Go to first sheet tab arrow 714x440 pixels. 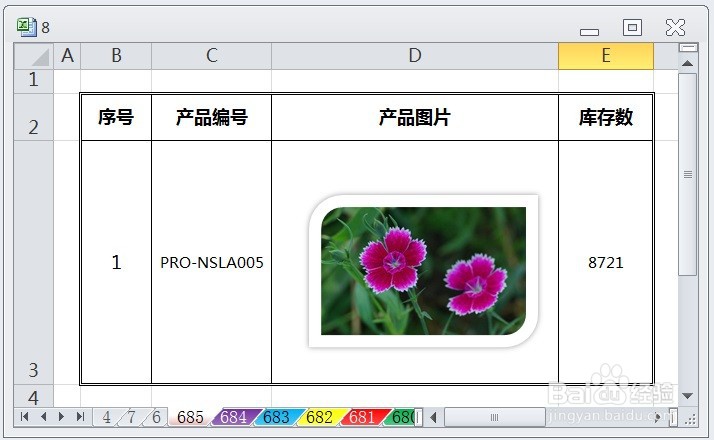click(x=25, y=416)
